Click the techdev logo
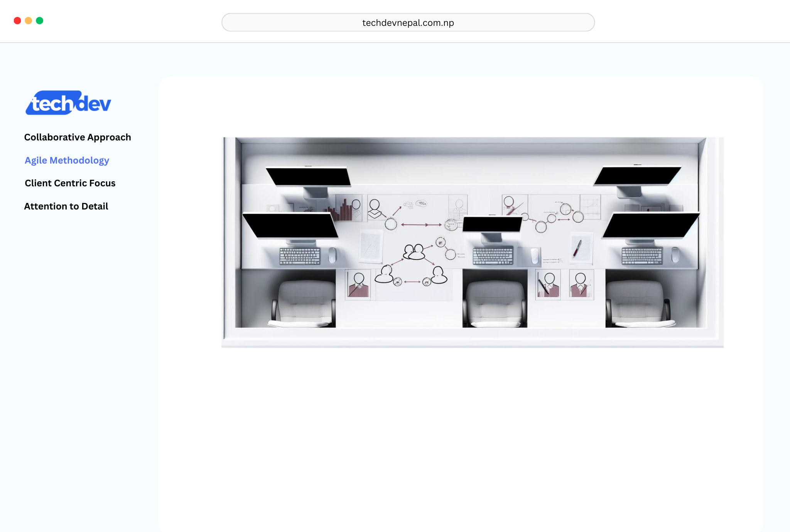 point(68,103)
